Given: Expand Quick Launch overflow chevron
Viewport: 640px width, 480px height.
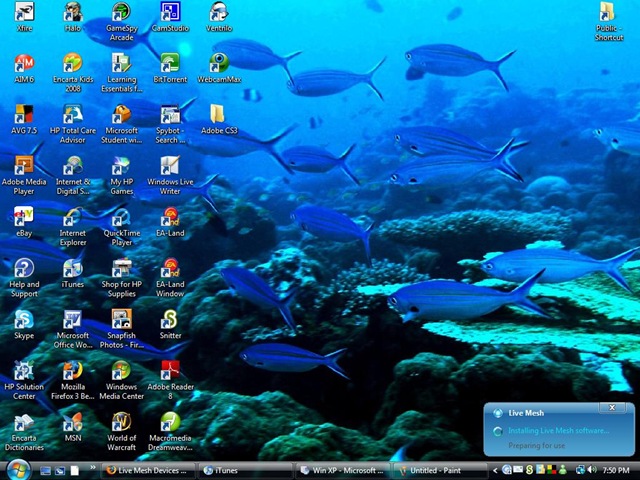Looking at the screenshot, I should click(x=93, y=467).
